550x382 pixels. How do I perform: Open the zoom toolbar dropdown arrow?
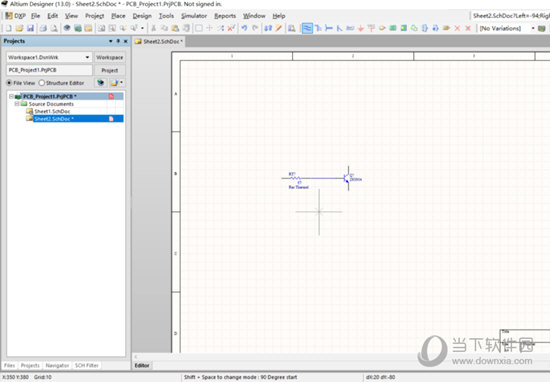click(142, 28)
